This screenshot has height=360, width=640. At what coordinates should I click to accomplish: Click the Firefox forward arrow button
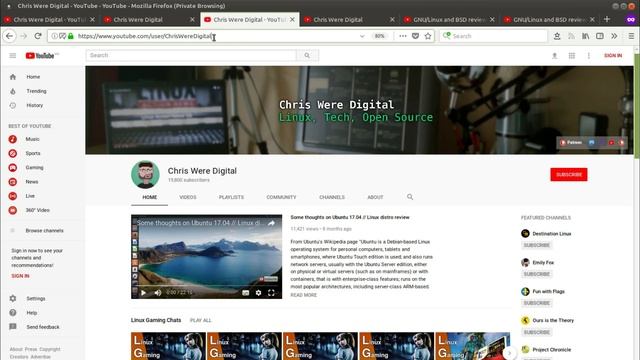coord(23,36)
